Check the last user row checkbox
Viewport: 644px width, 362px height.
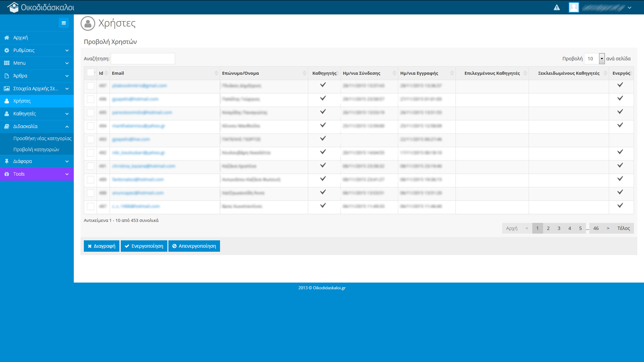[91, 206]
